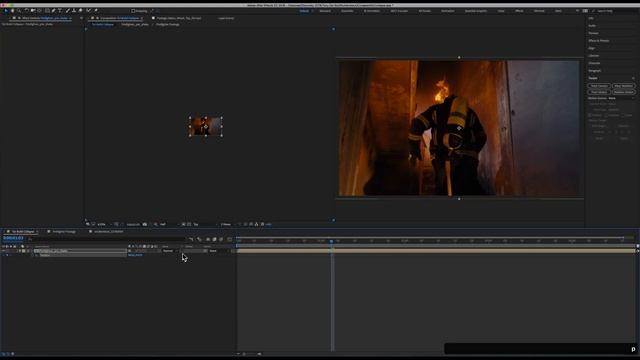The height and width of the screenshot is (360, 640).
Task: Open the viewer magnification ratio dropdown
Action: (x=104, y=224)
